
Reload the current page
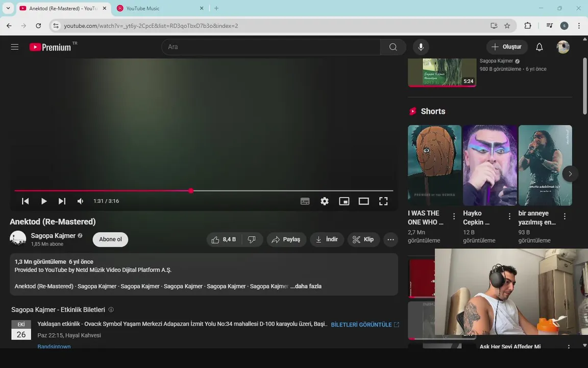38,26
